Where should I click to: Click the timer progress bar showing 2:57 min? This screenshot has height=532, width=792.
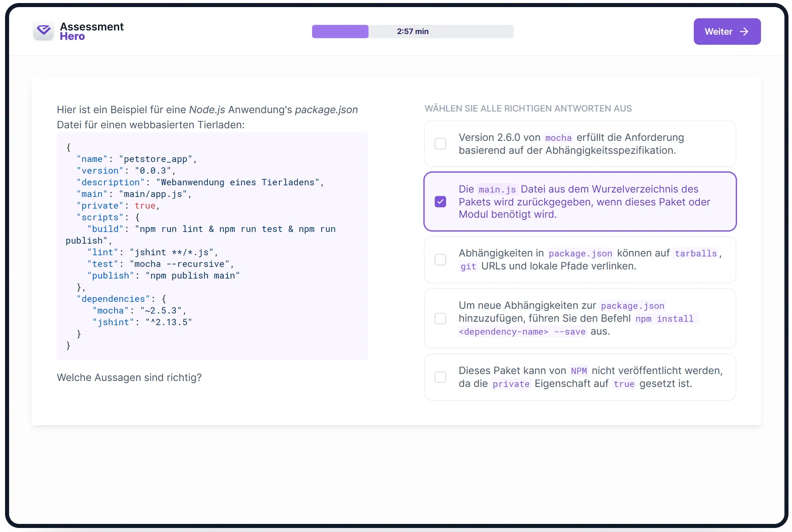413,31
